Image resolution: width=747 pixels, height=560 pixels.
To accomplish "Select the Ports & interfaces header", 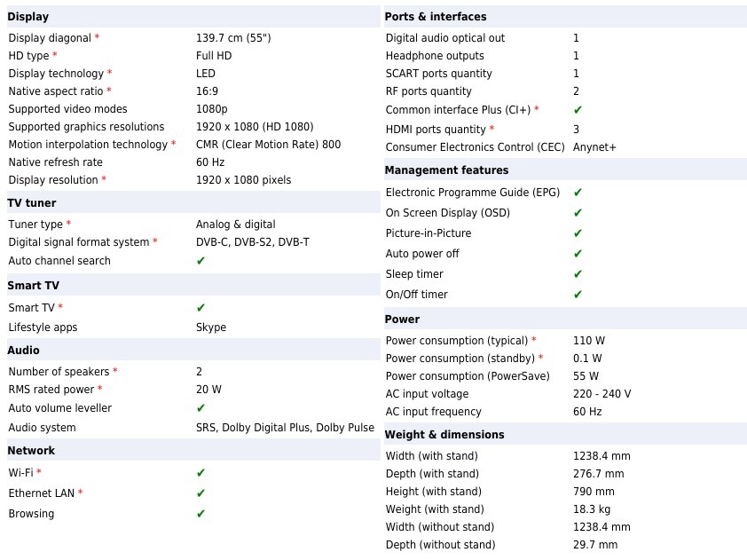I will click(435, 17).
